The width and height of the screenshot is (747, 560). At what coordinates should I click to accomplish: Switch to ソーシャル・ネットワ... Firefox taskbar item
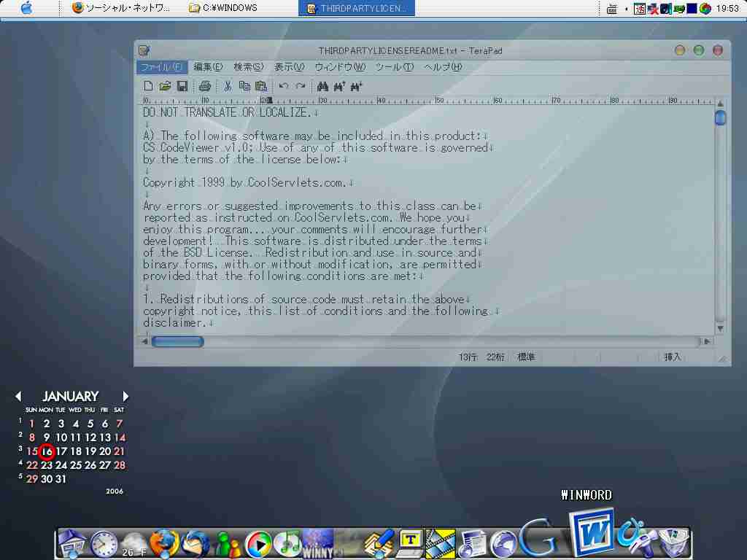(121, 8)
